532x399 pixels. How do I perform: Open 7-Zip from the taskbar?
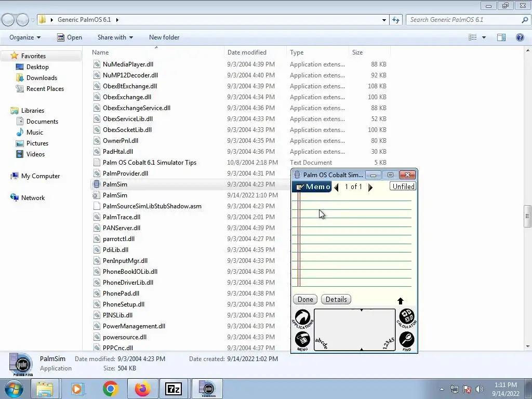pyautogui.click(x=174, y=389)
